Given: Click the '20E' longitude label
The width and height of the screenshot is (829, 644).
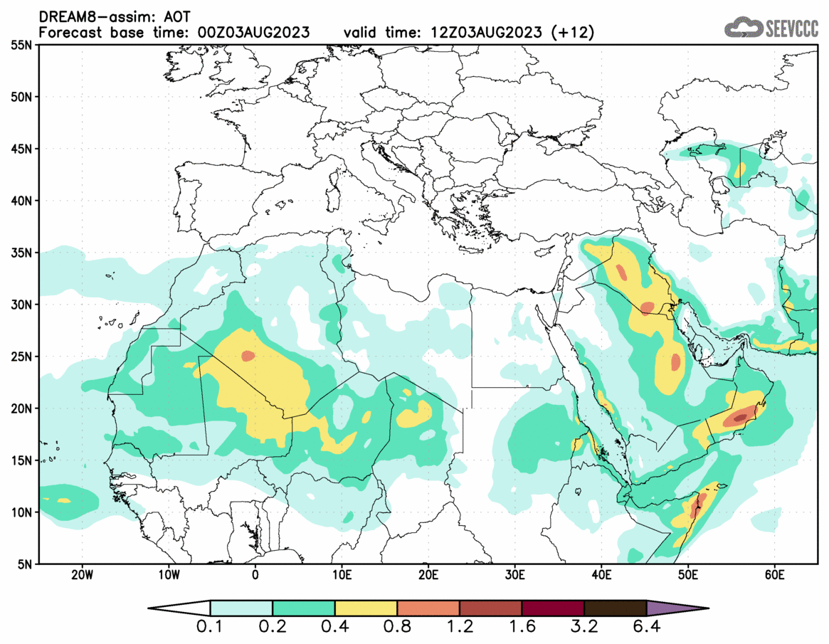Looking at the screenshot, I should pyautogui.click(x=428, y=575).
